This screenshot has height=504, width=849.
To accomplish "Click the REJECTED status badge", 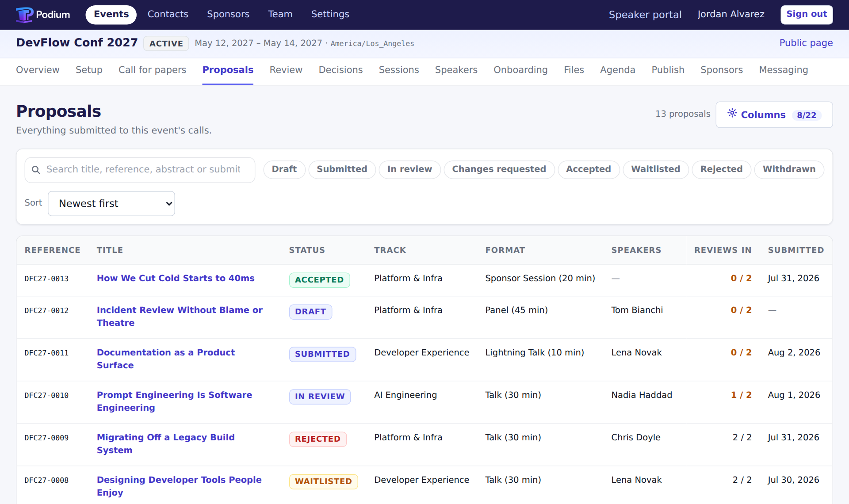I will [x=317, y=439].
